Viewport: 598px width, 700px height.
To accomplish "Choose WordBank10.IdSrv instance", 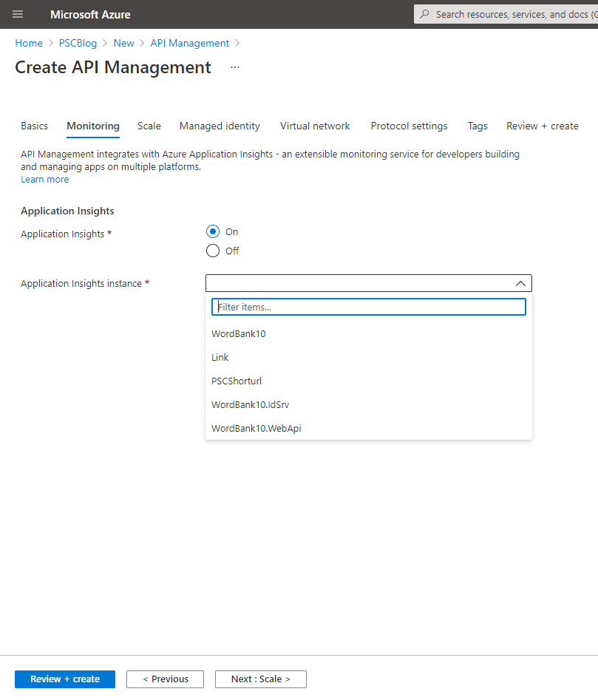I will [369, 405].
